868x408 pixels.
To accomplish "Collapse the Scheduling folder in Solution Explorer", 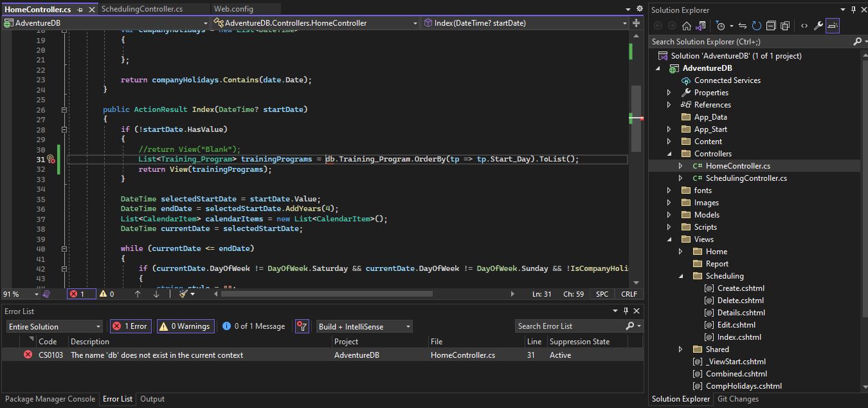I will tap(682, 275).
